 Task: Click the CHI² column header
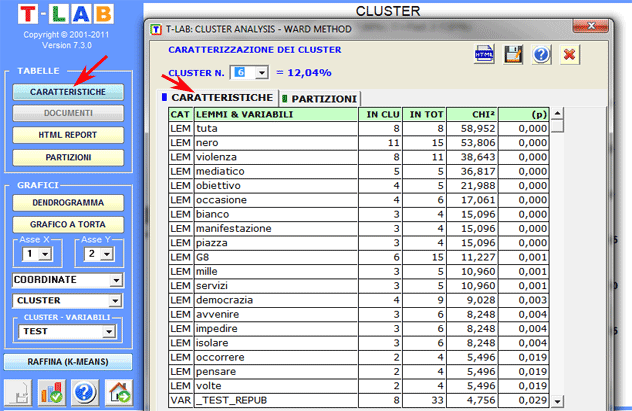pyautogui.click(x=472, y=114)
